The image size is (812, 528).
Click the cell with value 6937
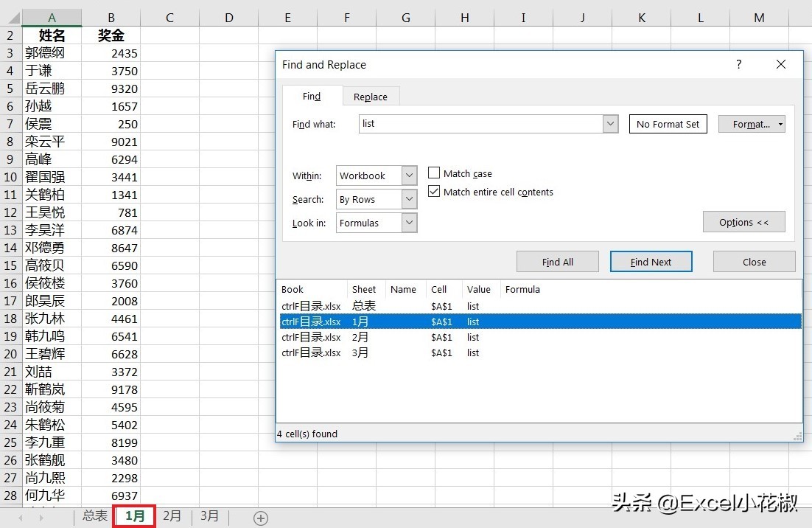click(x=111, y=496)
